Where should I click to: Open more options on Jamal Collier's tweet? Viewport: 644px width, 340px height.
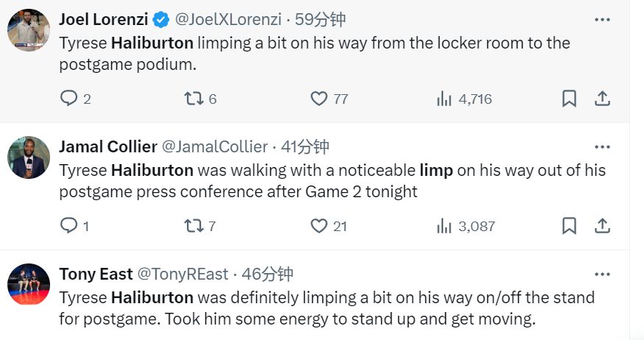[602, 147]
